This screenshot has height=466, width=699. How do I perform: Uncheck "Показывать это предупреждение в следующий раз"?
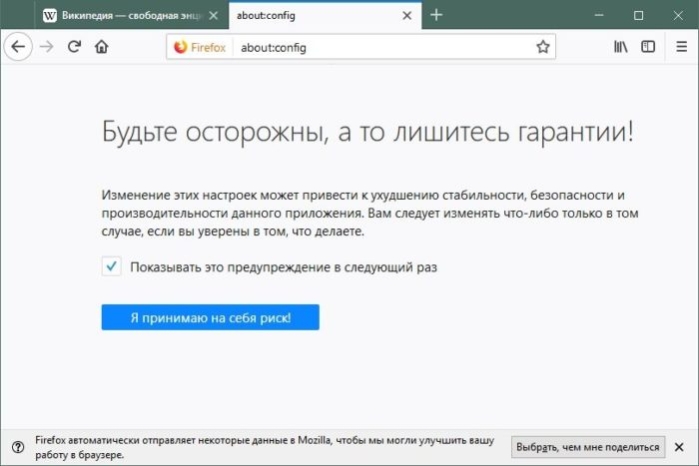[111, 267]
